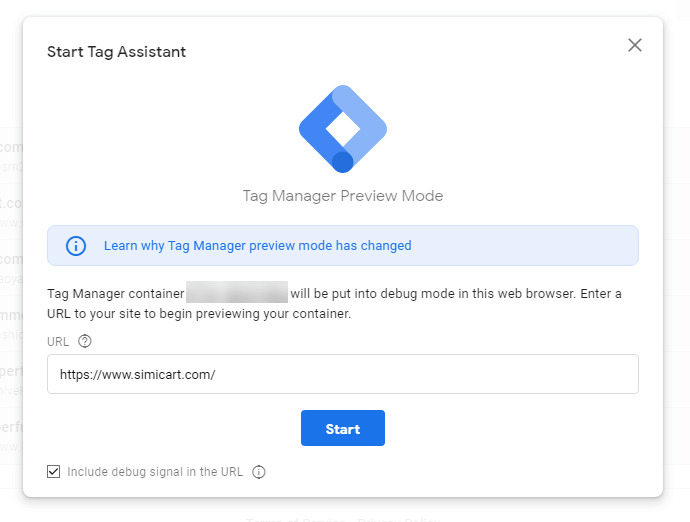The height and width of the screenshot is (522, 690).
Task: Focus the URL input field
Action: pos(343,374)
